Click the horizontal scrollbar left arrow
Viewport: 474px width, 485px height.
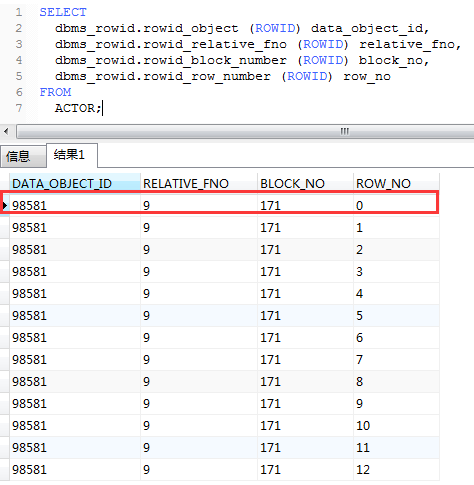click(x=6, y=131)
